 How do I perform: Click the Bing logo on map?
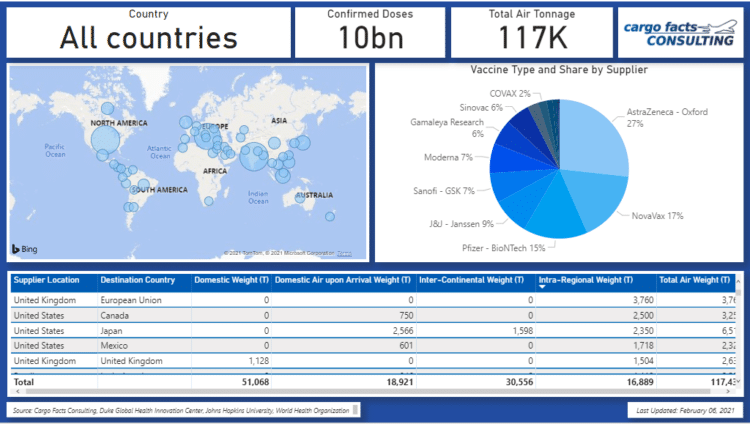click(x=24, y=249)
